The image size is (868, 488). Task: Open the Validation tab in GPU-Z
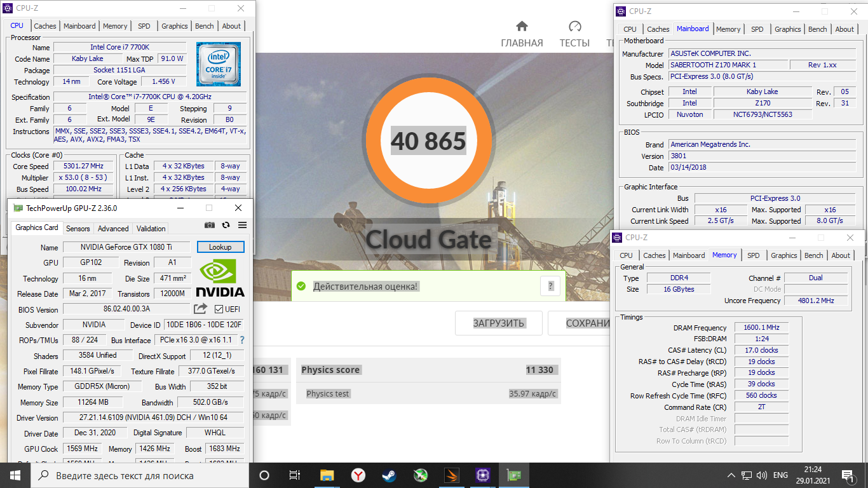[151, 228]
